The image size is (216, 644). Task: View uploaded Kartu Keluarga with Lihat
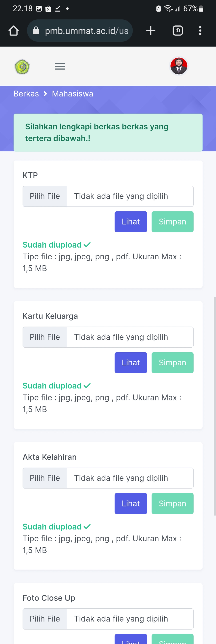coord(131,362)
